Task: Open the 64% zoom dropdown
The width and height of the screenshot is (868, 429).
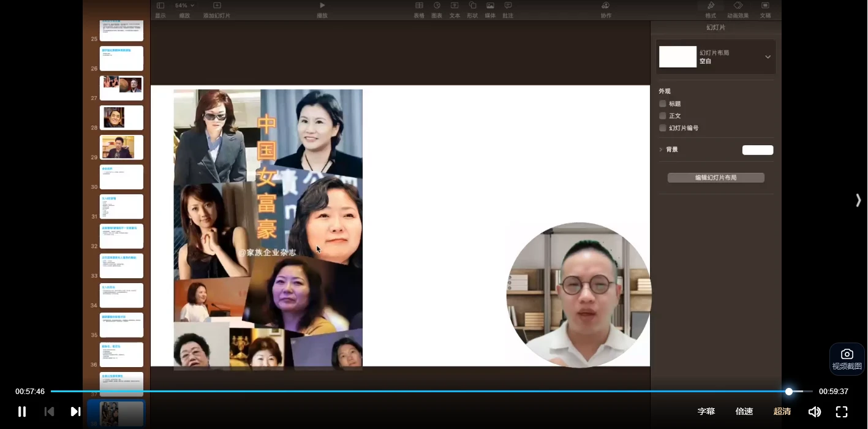Action: [x=184, y=6]
